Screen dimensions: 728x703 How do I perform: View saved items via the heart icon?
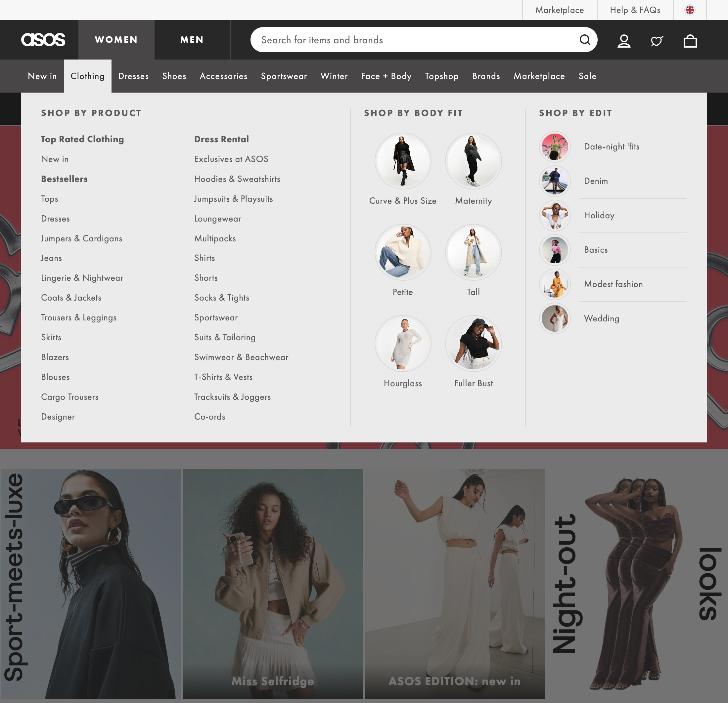tap(657, 41)
